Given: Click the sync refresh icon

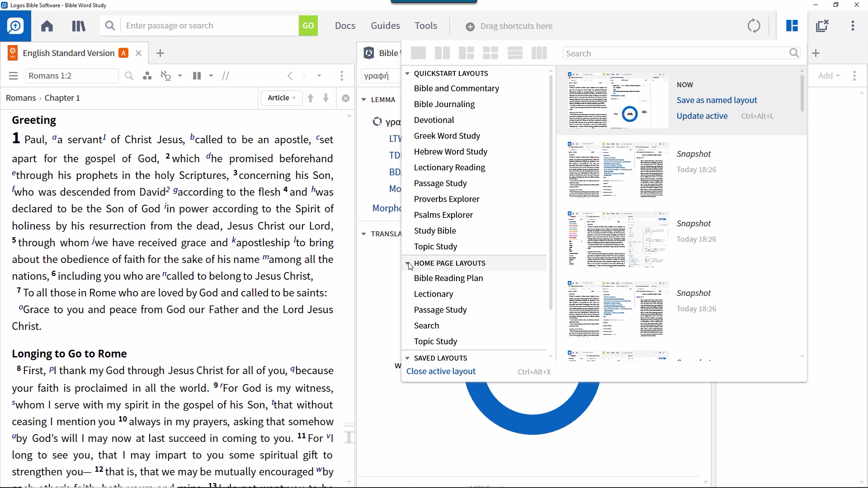Looking at the screenshot, I should (754, 26).
